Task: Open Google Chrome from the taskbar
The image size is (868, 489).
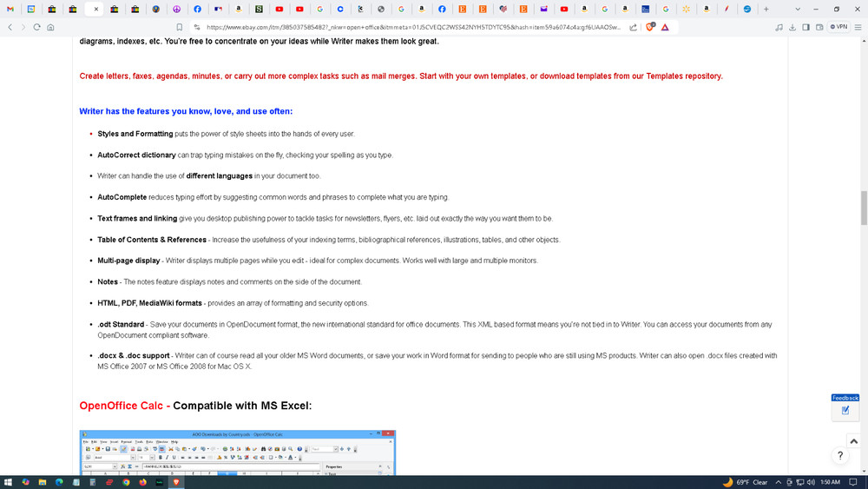Action: click(x=126, y=482)
